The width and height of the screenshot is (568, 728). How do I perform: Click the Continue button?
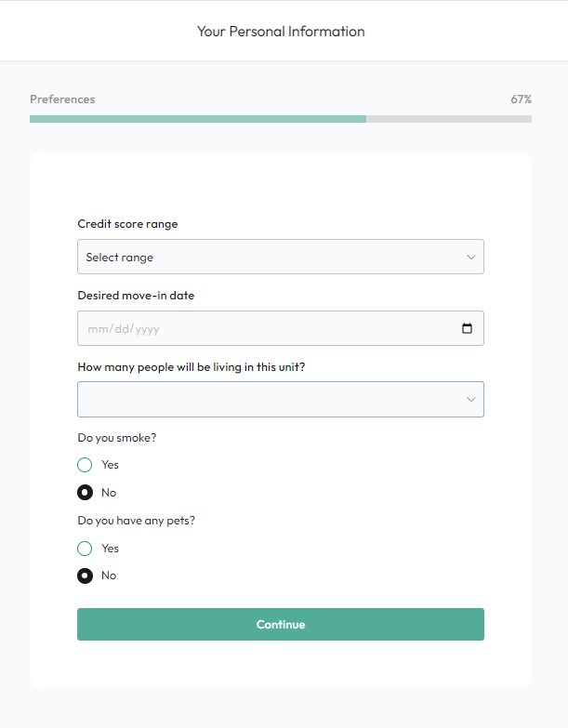pyautogui.click(x=281, y=625)
